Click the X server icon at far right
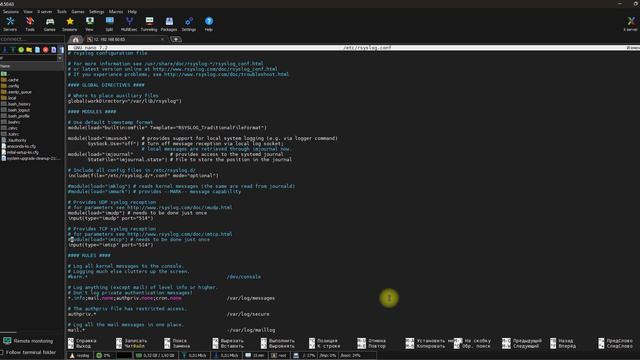Viewport: 640px width, 360px height. [x=631, y=24]
